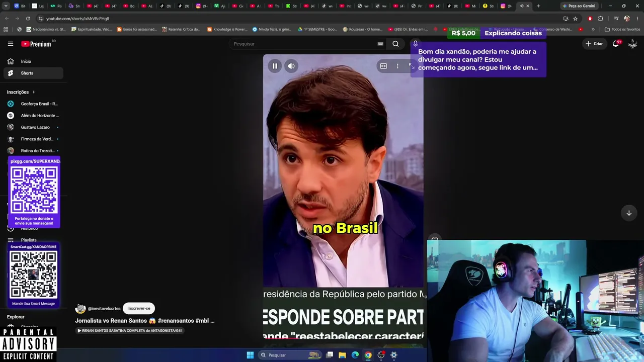Open File Explorer from the taskbar
644x362 pixels.
342,355
